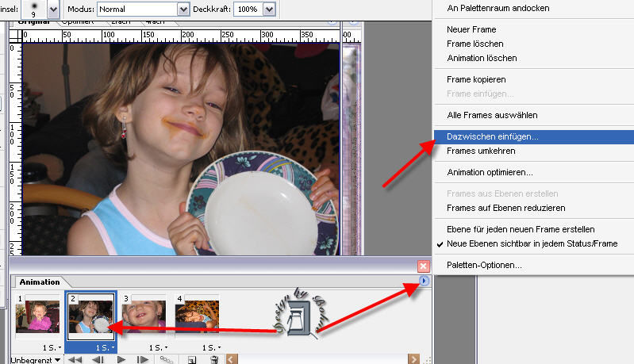This screenshot has height=364, width=634.
Task: Duplicate the current frame icon
Action: 192,359
